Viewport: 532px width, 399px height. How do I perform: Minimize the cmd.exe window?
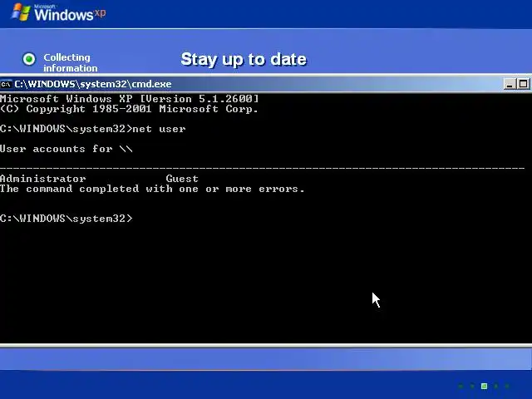[510, 84]
